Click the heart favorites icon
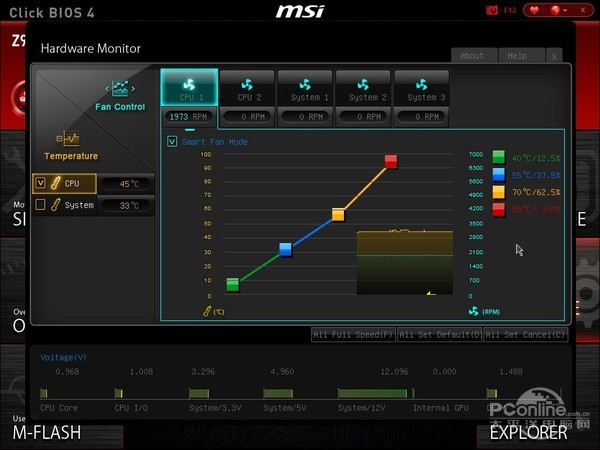This screenshot has height=450, width=600. click(534, 10)
